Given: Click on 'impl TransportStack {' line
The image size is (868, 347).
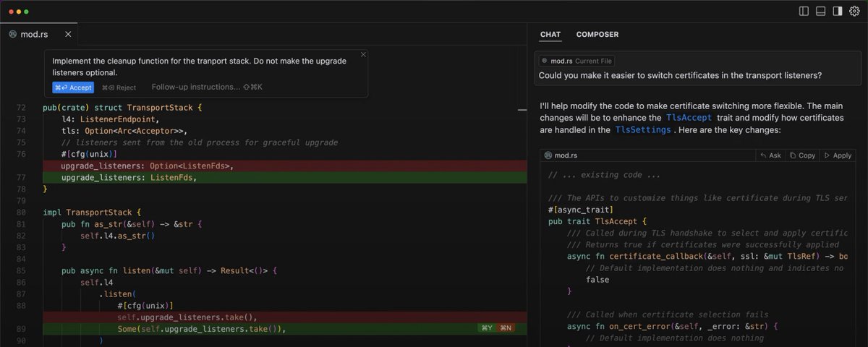Looking at the screenshot, I should (92, 213).
